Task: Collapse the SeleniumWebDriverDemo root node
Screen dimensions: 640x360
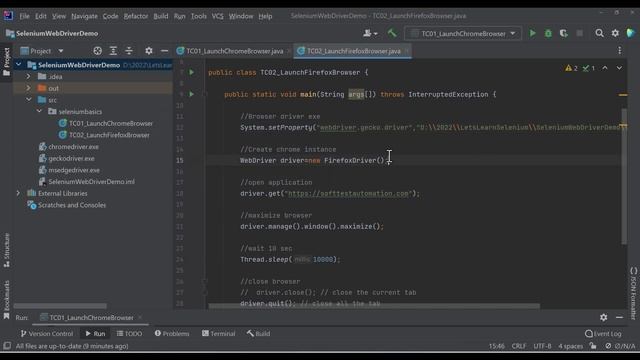Action: point(18,64)
